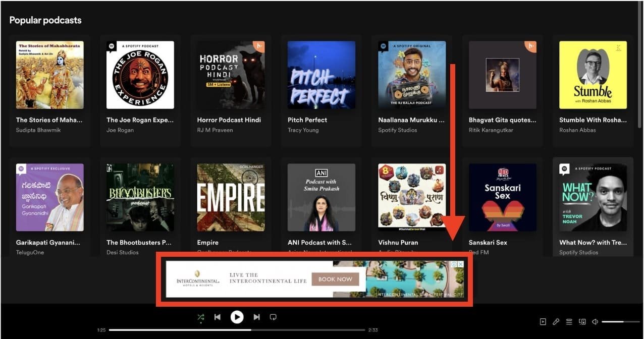Open the What Now? Trevor Noah cover
644x339 pixels.
click(593, 197)
